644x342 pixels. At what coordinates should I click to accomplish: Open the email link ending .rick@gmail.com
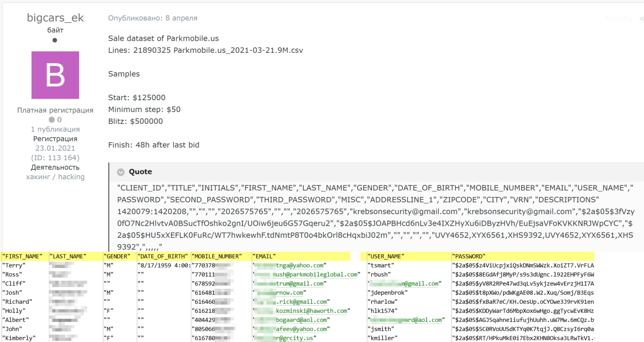[x=291, y=302]
